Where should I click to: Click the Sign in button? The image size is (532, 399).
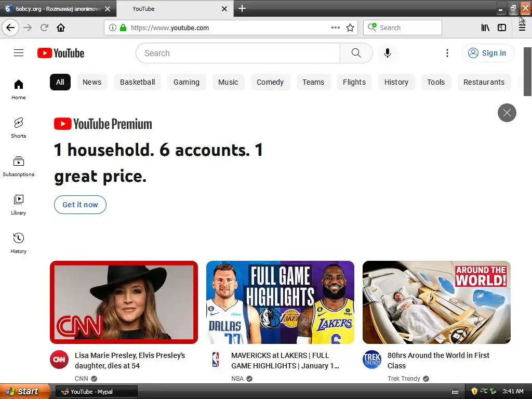487,53
